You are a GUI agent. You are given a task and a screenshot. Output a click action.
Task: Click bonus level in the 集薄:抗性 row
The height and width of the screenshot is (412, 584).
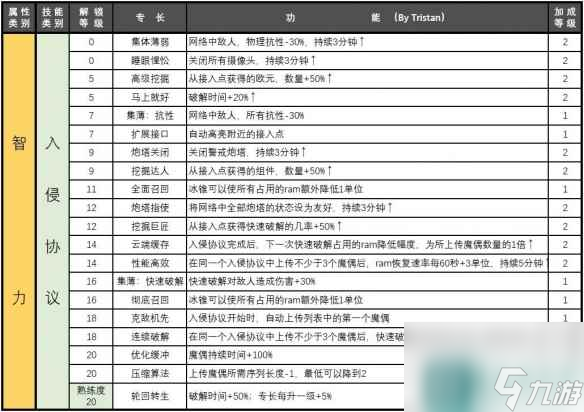(x=565, y=115)
